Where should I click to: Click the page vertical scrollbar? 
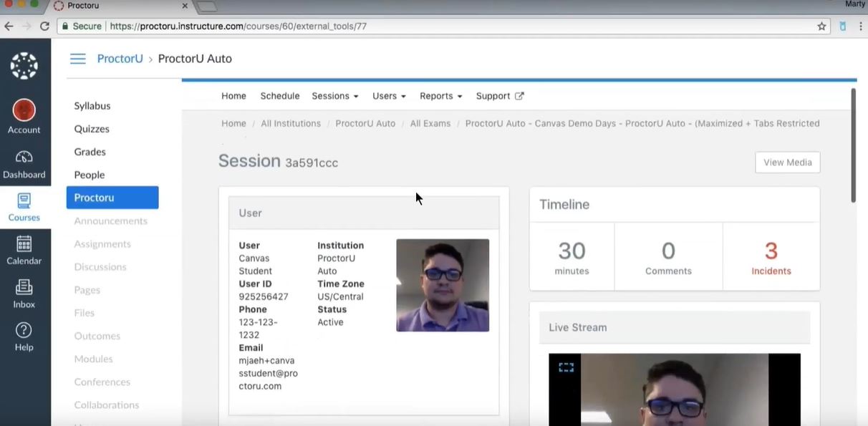coord(853,145)
